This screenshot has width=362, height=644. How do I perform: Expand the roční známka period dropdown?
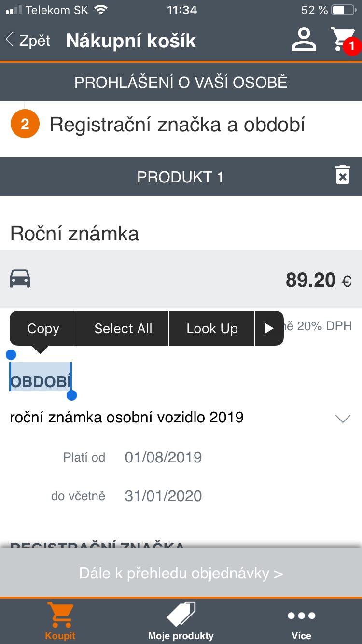342,419
